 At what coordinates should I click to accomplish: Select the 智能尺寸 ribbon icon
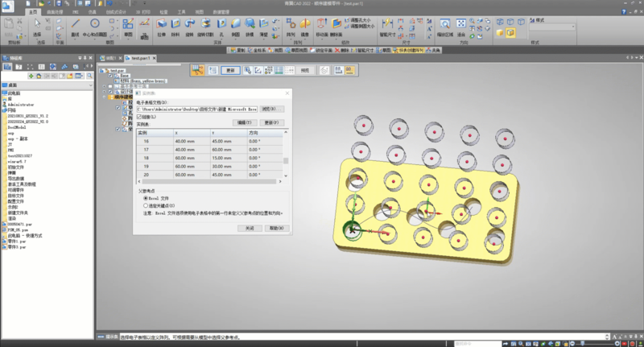pyautogui.click(x=389, y=26)
